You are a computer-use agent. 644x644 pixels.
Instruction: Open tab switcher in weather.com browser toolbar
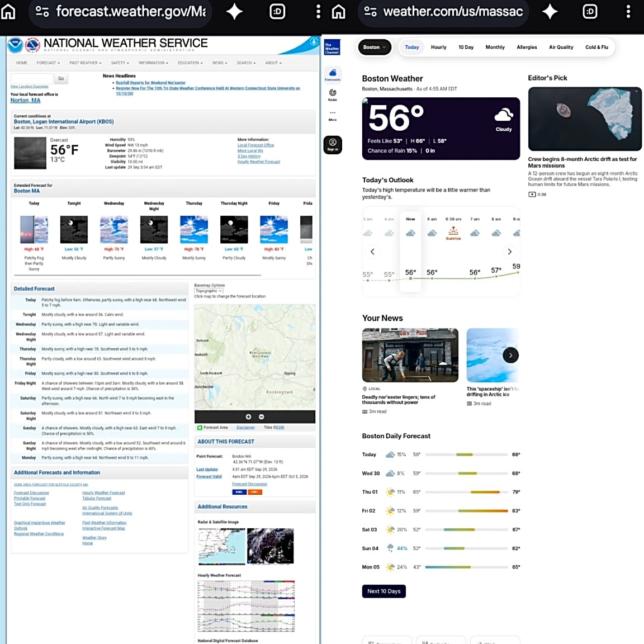[590, 12]
